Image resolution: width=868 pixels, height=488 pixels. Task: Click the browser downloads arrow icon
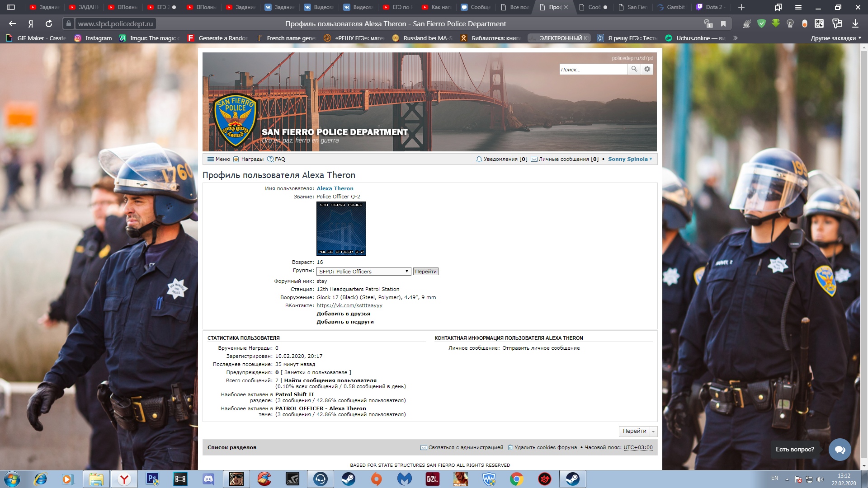click(855, 23)
